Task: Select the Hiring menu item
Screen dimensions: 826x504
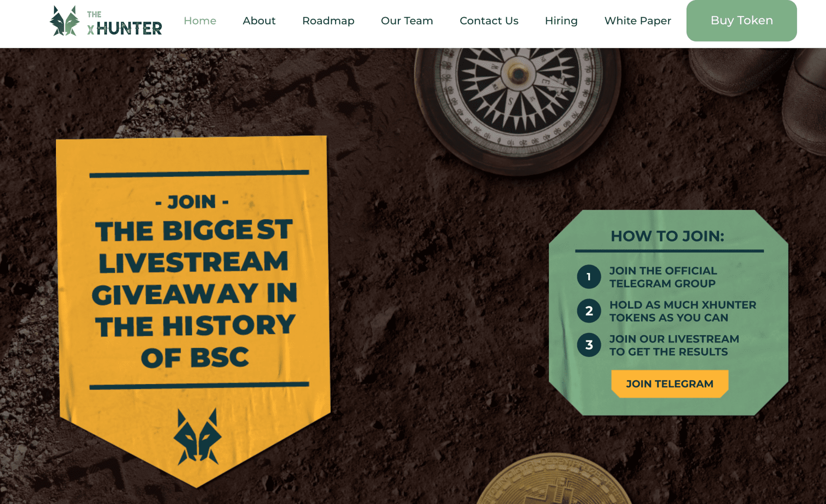Action: pyautogui.click(x=561, y=21)
